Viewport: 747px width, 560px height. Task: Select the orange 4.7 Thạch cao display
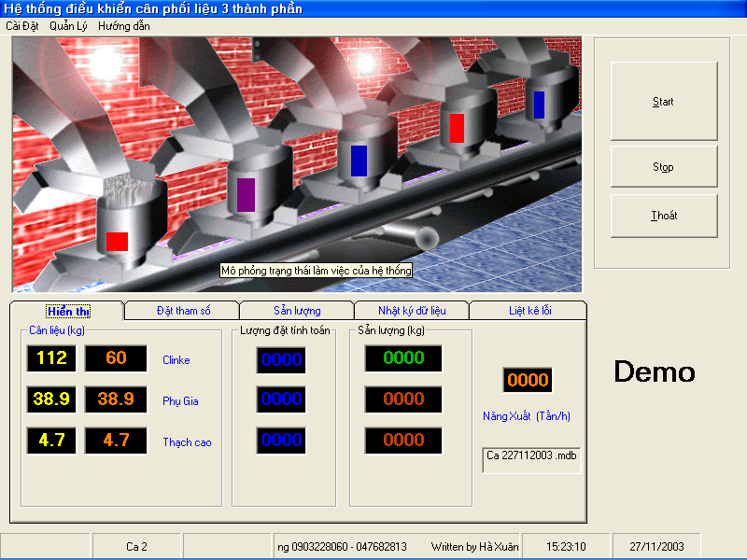coord(116,441)
